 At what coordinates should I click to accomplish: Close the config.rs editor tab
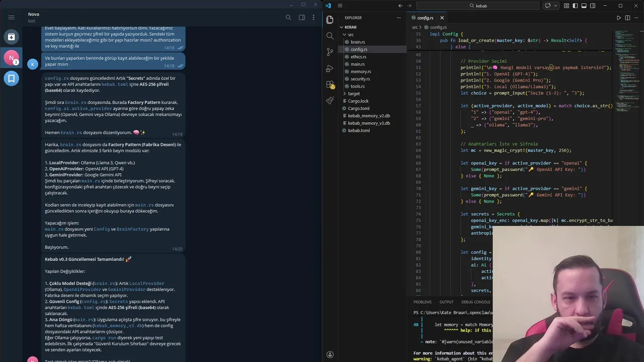(442, 18)
